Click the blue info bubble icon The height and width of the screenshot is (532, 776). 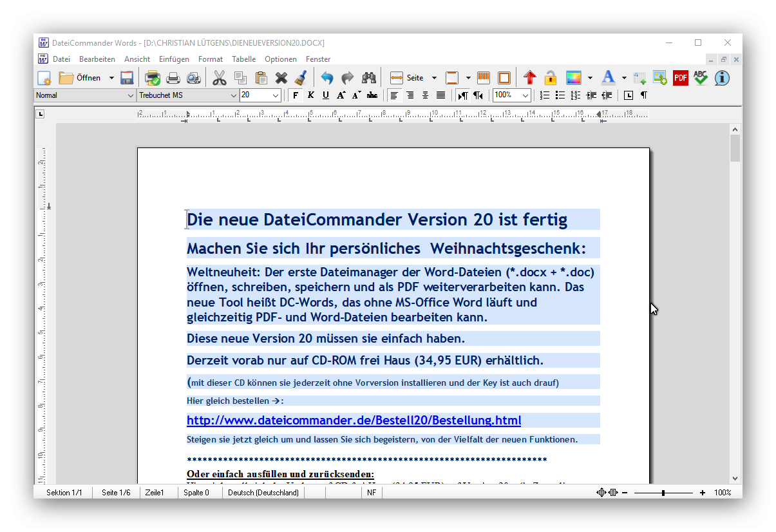tap(722, 78)
